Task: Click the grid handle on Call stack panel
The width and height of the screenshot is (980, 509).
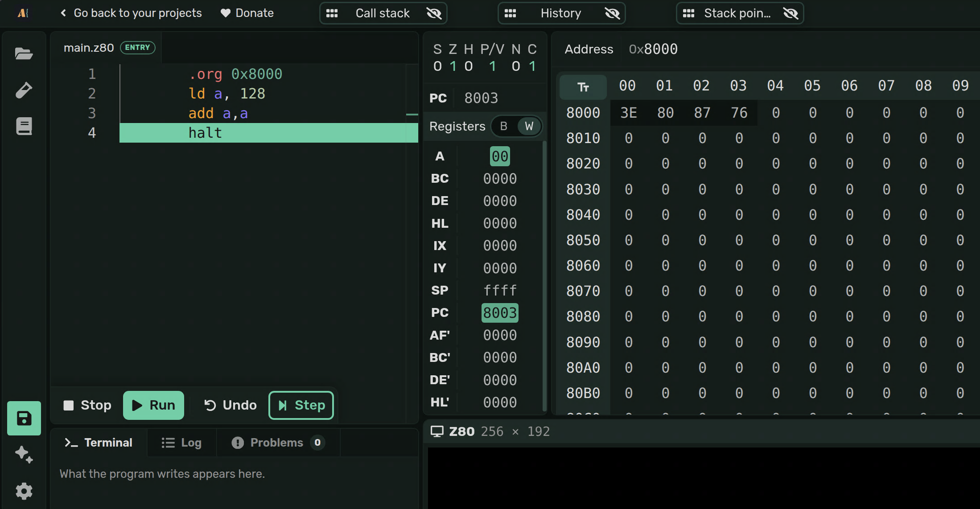Action: tap(332, 13)
